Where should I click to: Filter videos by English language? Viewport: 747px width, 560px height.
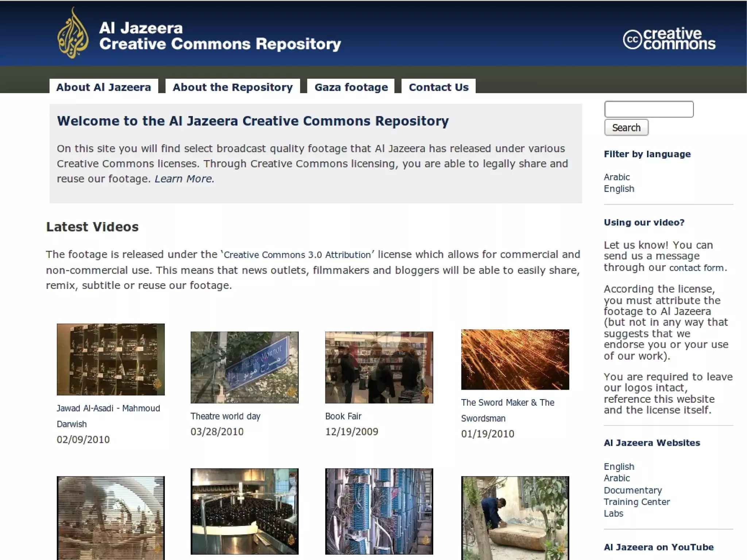point(619,189)
